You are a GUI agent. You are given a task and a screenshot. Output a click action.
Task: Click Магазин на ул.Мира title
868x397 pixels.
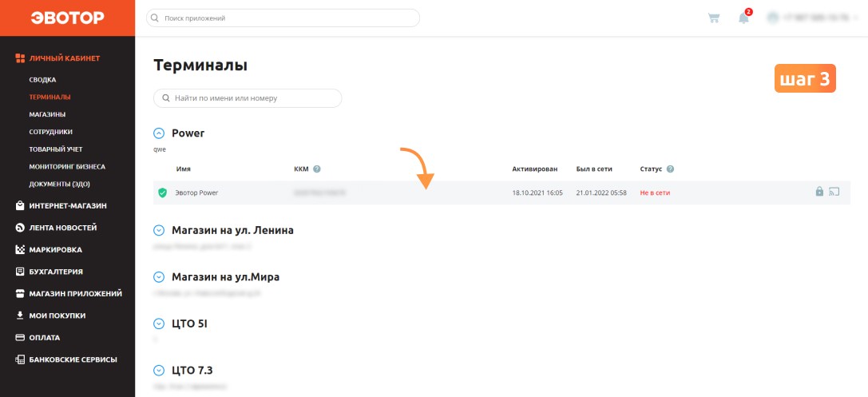pos(225,277)
